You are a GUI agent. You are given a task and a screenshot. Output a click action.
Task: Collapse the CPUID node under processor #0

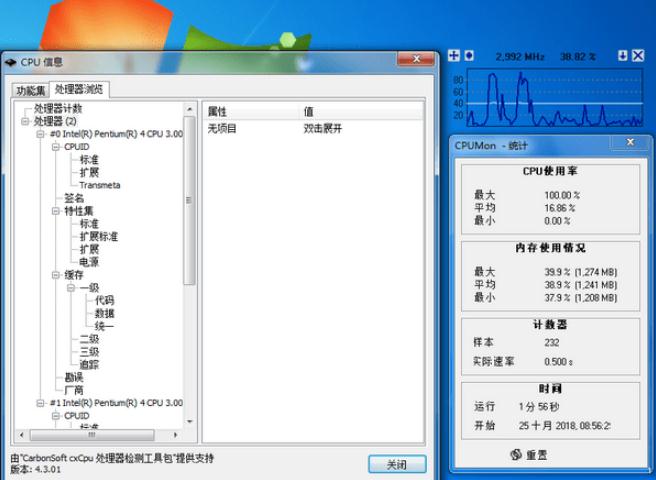(x=56, y=147)
